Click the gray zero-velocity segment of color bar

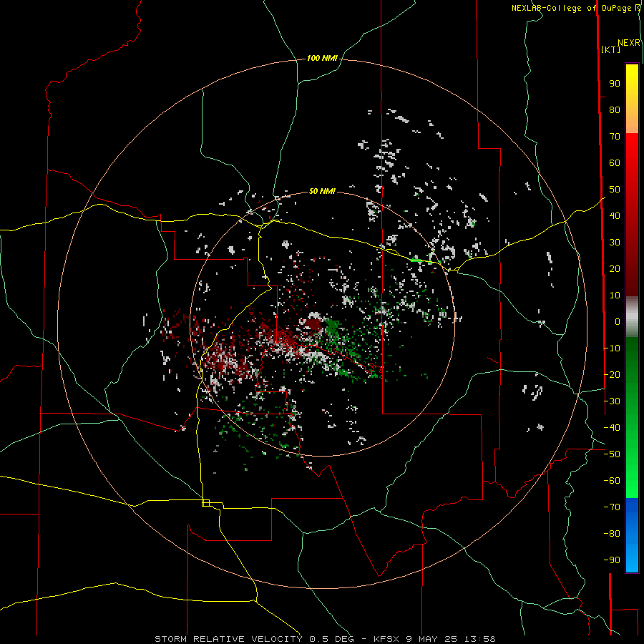click(x=632, y=317)
